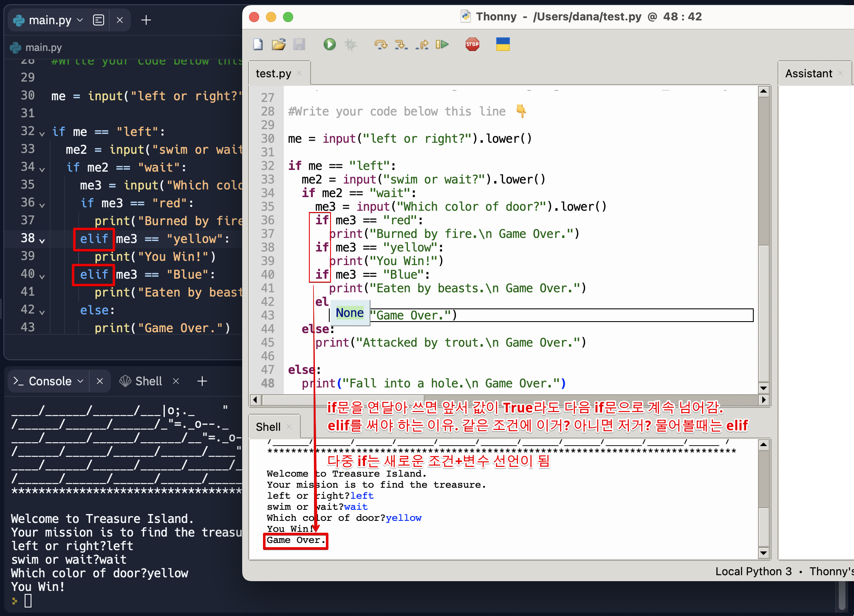Image resolution: width=854 pixels, height=616 pixels.
Task: Collapse code fold at line 38
Action: pyautogui.click(x=42, y=240)
